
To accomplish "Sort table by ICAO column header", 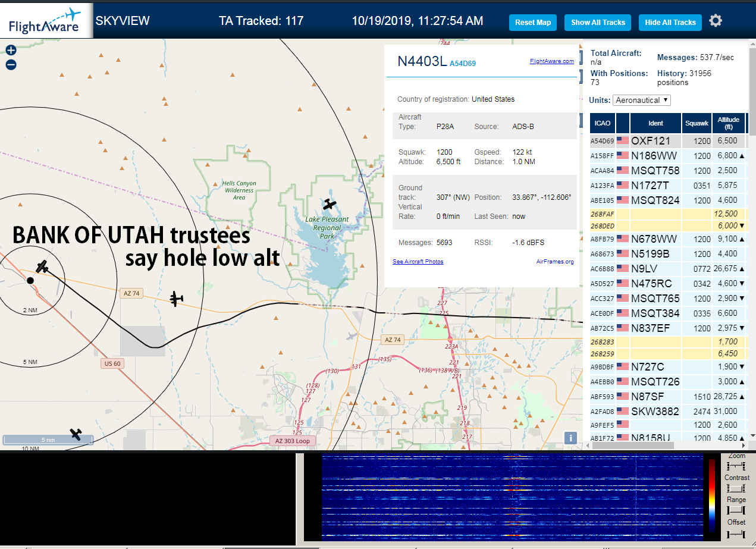I will pyautogui.click(x=603, y=123).
